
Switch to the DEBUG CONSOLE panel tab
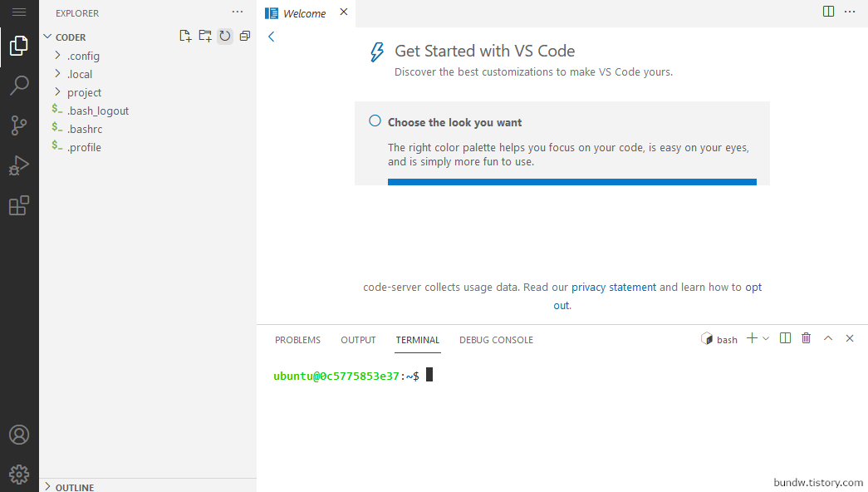tap(496, 340)
